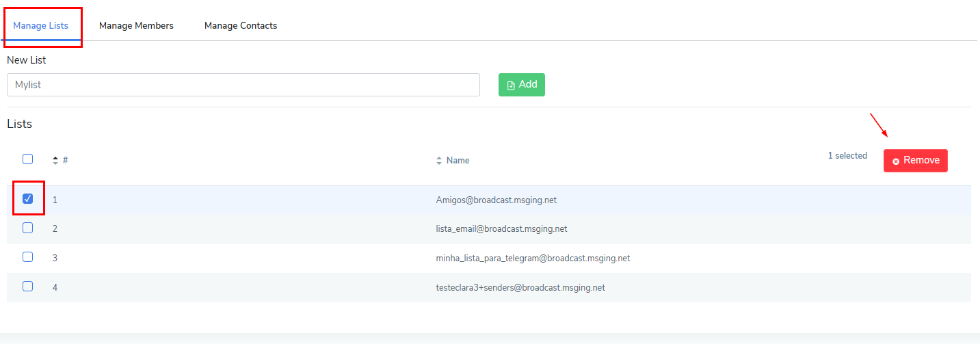Uncheck the checkbox for the Amigos list
Screen dimensions: 980x344
point(27,199)
